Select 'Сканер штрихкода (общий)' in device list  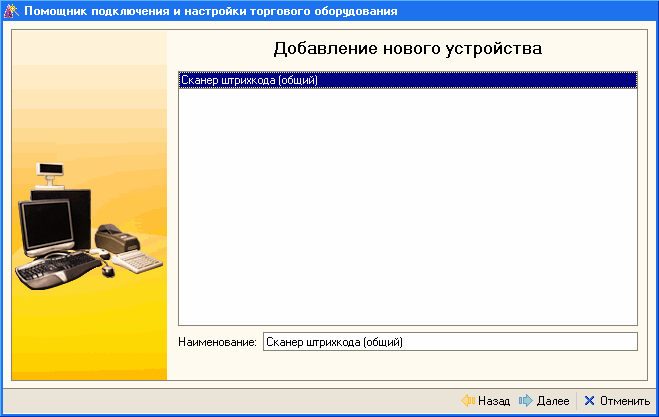[248, 80]
